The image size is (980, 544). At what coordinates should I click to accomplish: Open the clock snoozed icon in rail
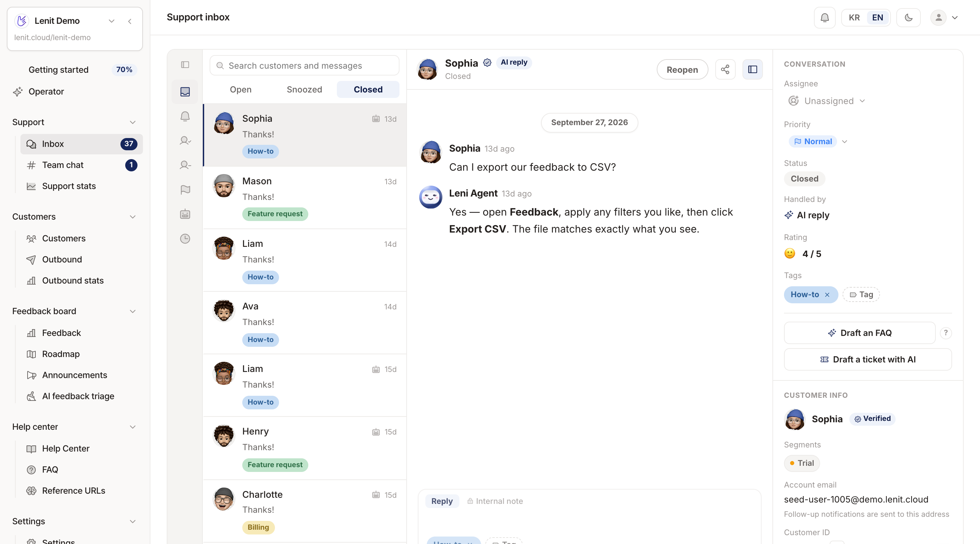(185, 239)
